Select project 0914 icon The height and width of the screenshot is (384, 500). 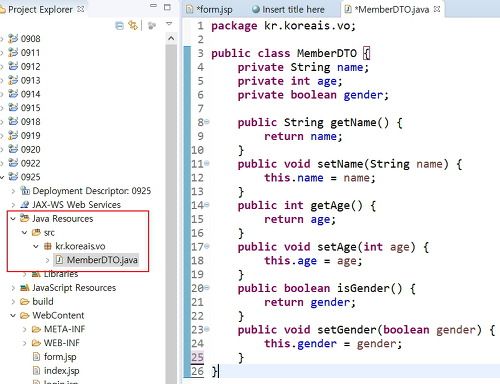tap(13, 94)
